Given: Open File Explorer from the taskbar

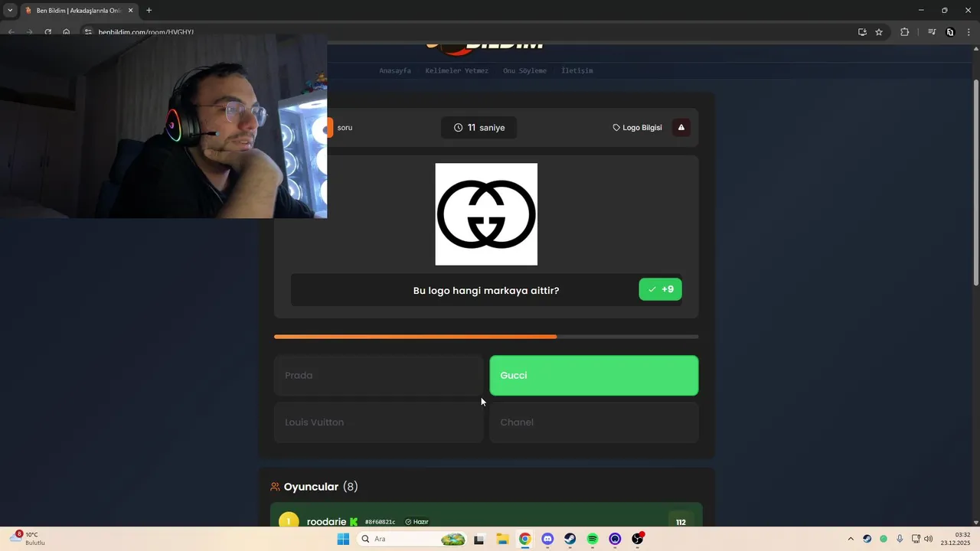Looking at the screenshot, I should 502,539.
